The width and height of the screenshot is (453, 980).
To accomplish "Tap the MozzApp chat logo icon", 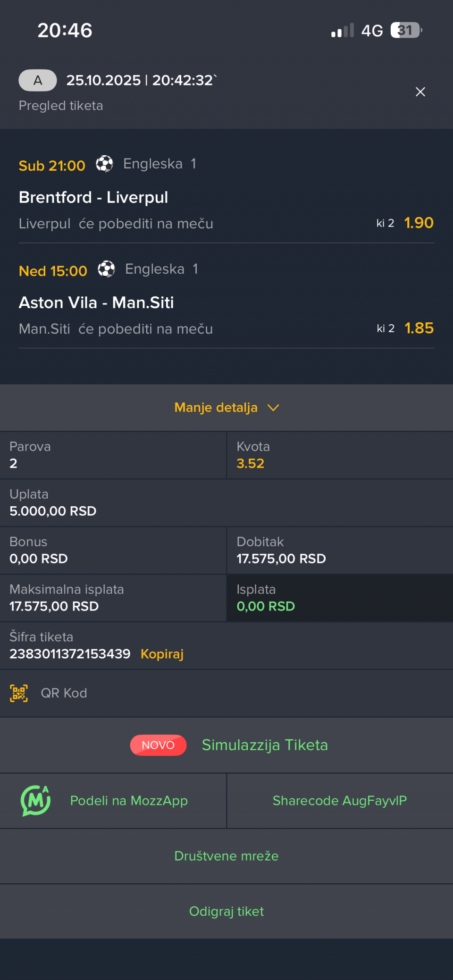I will pyautogui.click(x=35, y=801).
